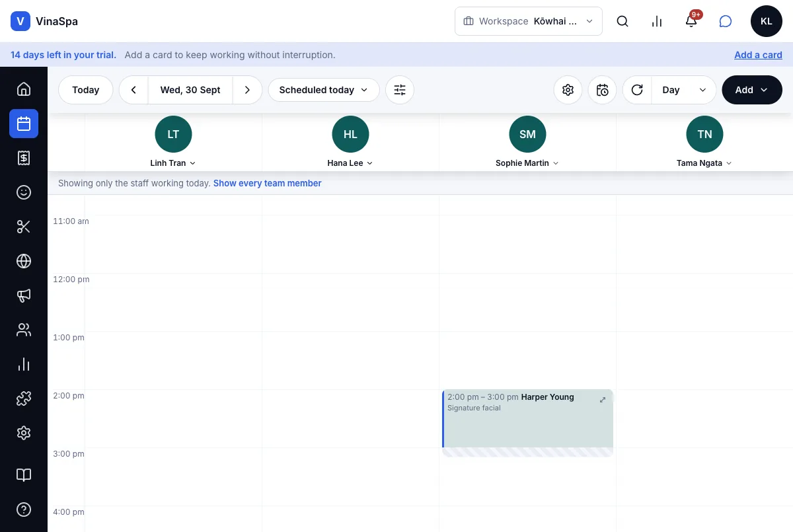The height and width of the screenshot is (532, 793).
Task: Click the HL staff avatar
Action: 350,134
